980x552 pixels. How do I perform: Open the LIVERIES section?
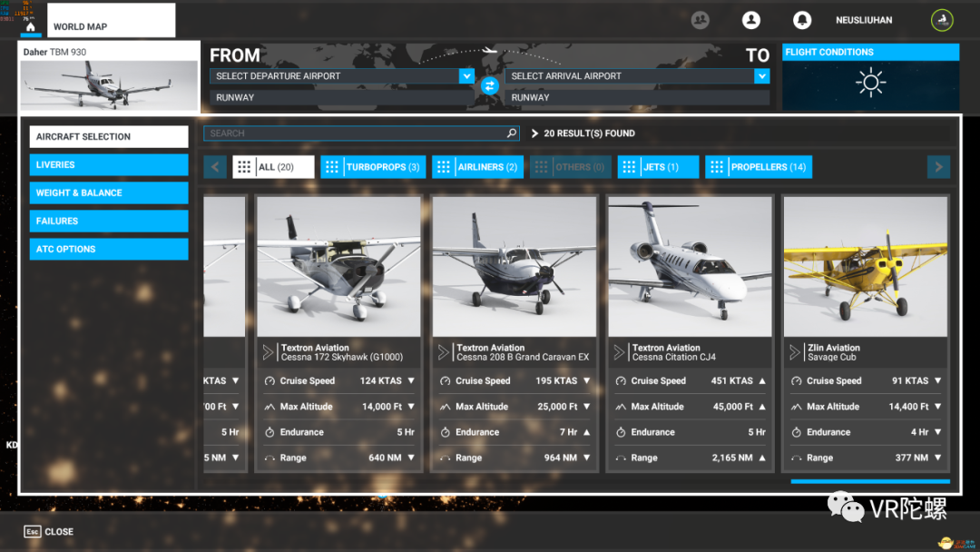pyautogui.click(x=109, y=164)
